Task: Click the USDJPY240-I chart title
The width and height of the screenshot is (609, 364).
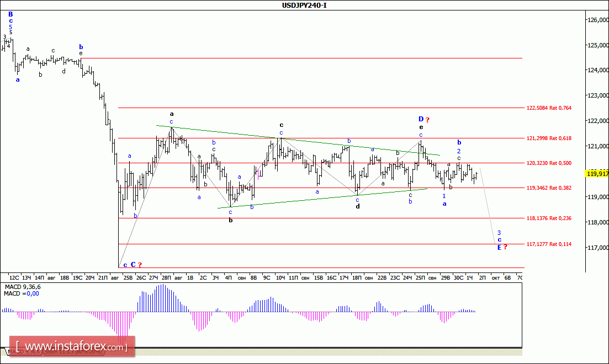Action: 304,6
